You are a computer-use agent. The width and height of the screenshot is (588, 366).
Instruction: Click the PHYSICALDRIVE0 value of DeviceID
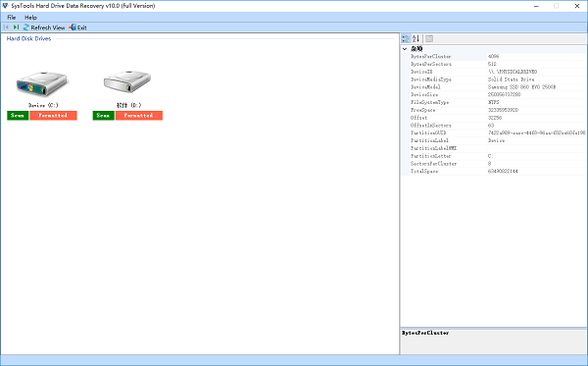click(x=513, y=72)
